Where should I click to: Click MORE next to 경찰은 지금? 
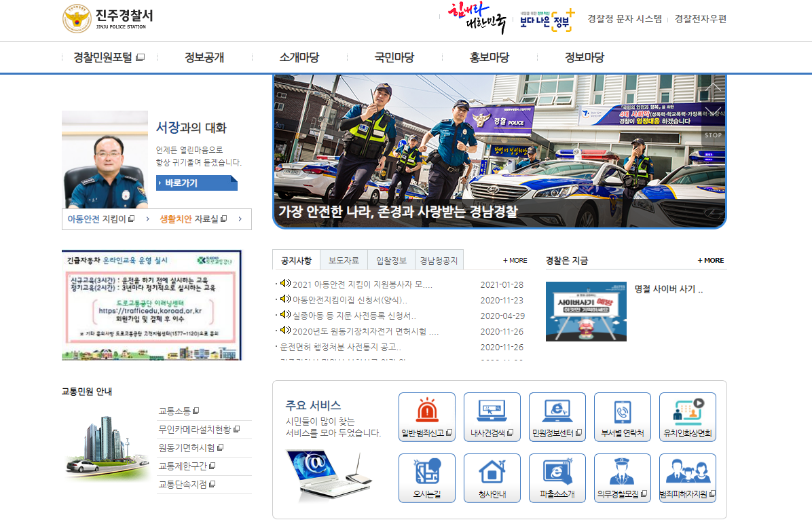point(710,261)
